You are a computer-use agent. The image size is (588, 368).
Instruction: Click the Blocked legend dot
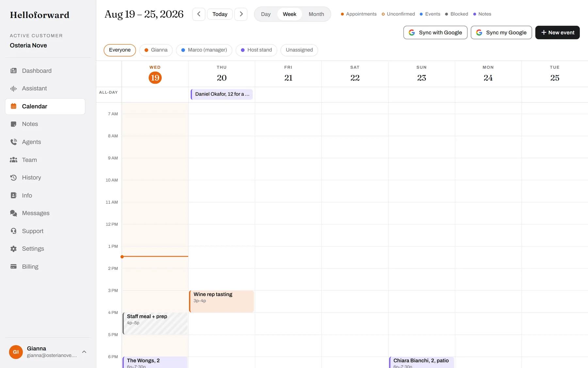(x=447, y=14)
